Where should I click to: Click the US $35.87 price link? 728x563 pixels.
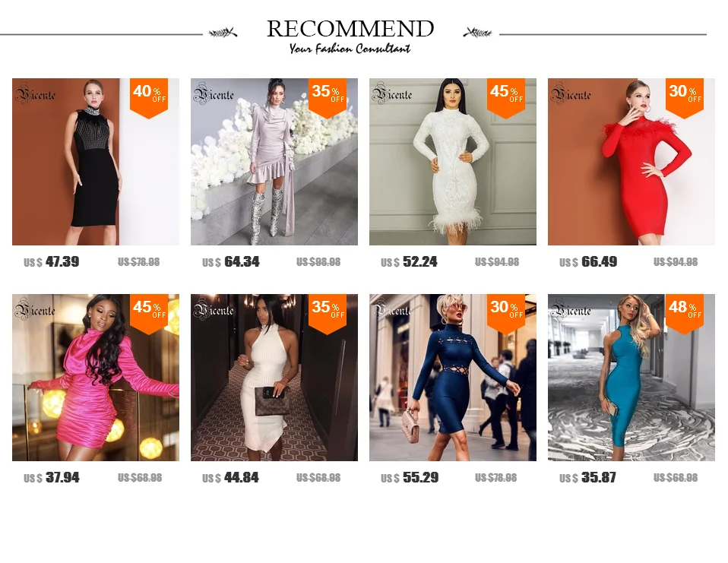point(587,478)
